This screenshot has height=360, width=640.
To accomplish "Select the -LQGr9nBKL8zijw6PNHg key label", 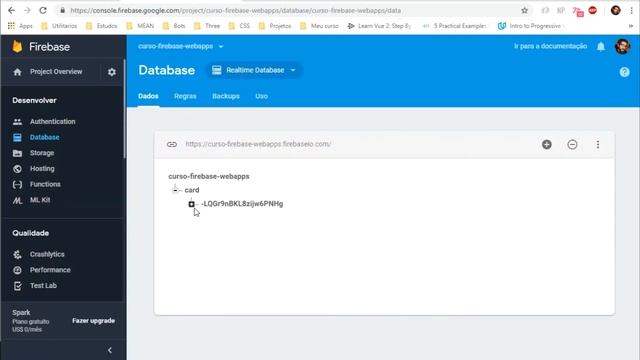I will pos(242,204).
